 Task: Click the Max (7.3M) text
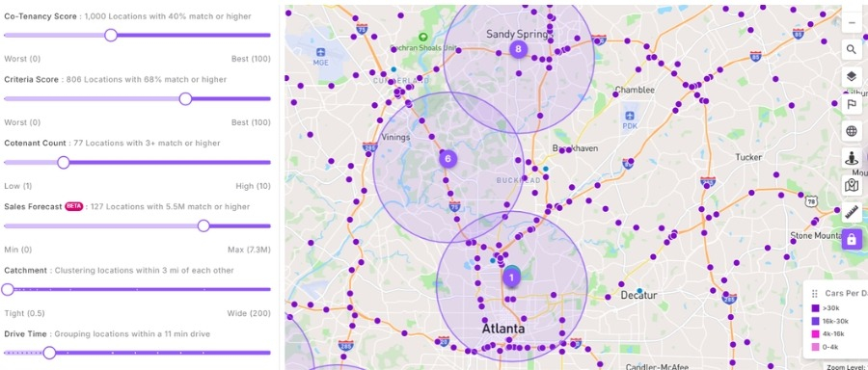(249, 250)
